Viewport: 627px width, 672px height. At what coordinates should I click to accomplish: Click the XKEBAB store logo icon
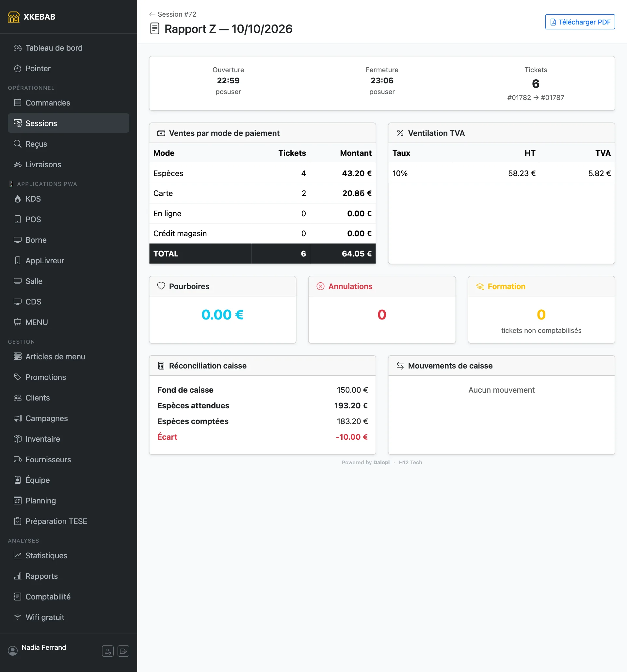click(13, 17)
